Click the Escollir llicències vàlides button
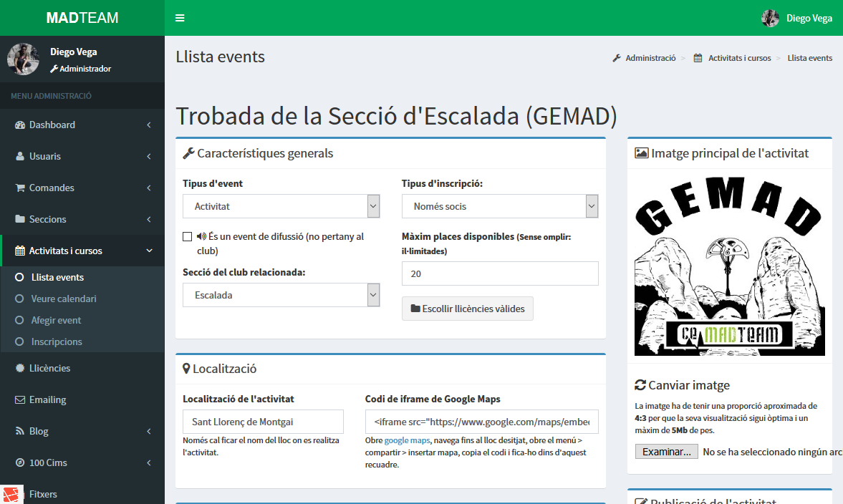843x504 pixels. pos(467,309)
